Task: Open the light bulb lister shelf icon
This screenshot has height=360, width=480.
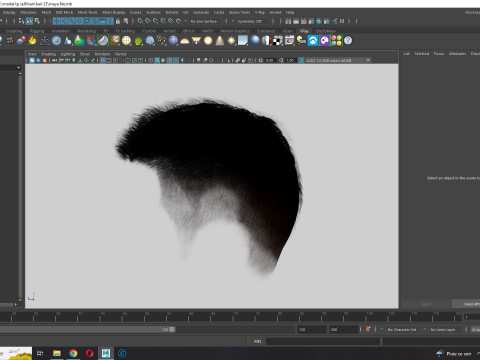Action: coord(301,41)
